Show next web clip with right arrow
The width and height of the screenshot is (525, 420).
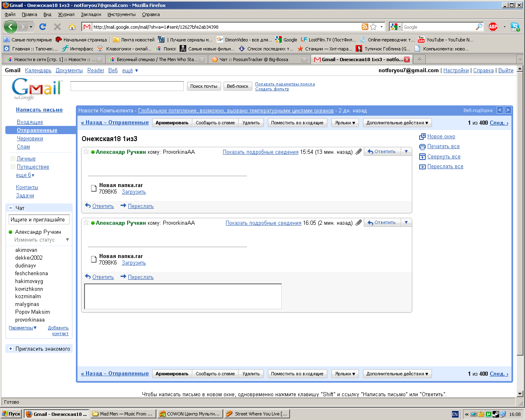click(x=508, y=110)
